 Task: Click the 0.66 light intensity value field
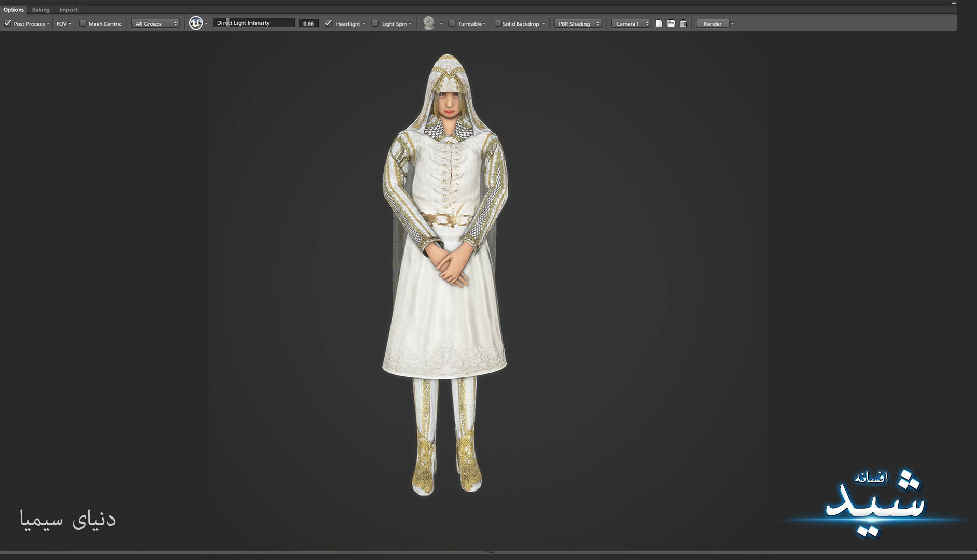click(309, 24)
